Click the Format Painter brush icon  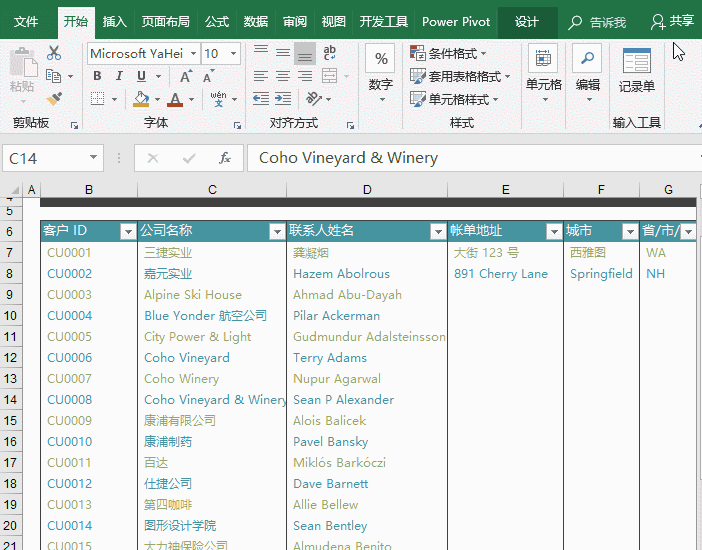(x=54, y=99)
